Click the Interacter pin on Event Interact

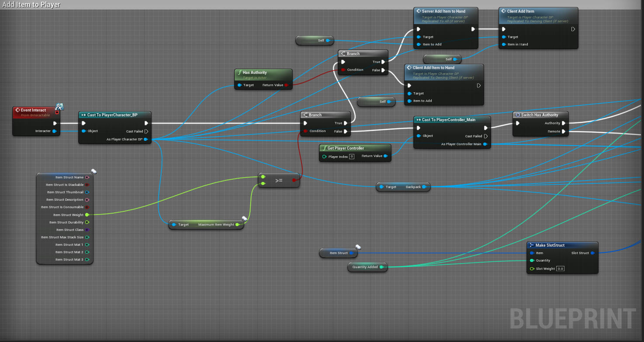[x=54, y=131]
